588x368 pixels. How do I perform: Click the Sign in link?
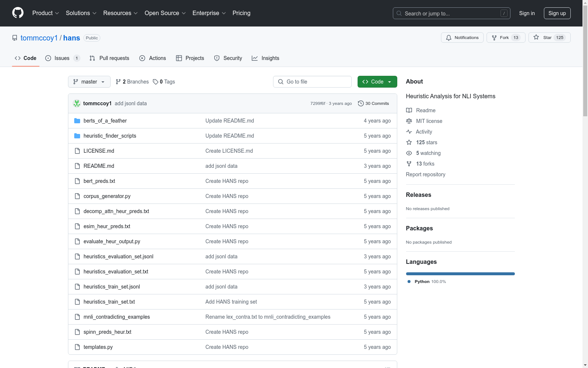point(527,13)
